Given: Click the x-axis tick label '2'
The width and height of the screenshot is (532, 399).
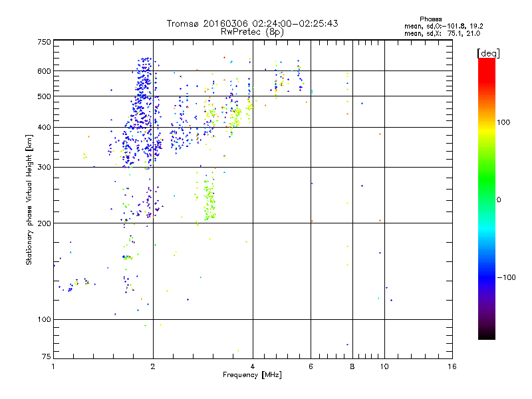Looking at the screenshot, I should coord(153,366).
